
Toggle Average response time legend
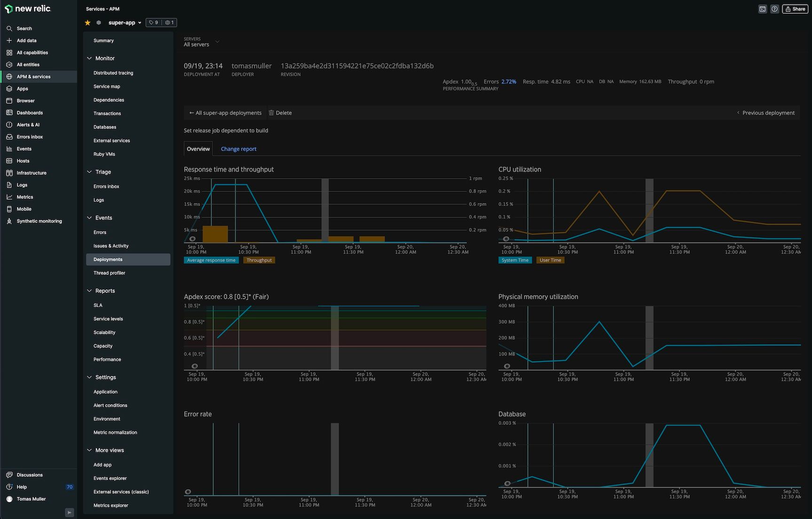(211, 260)
